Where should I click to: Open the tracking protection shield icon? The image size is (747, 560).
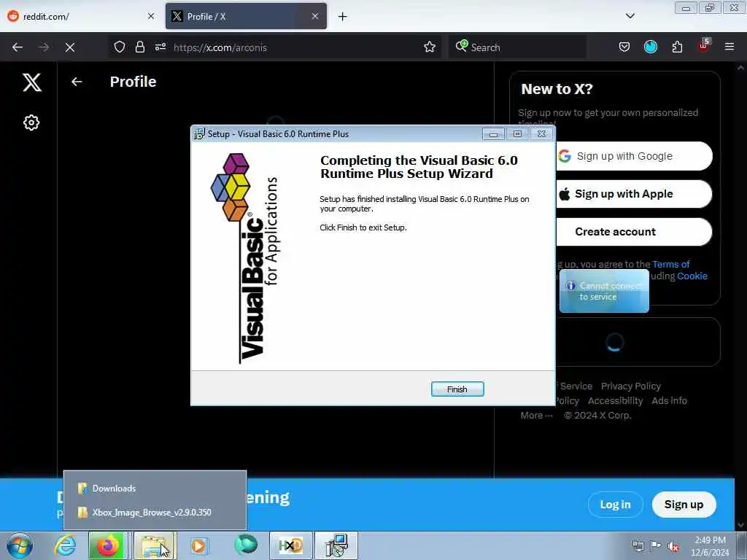click(x=120, y=47)
